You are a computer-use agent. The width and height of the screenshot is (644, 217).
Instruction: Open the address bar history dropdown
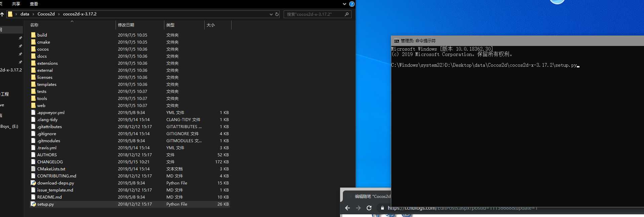coord(271,14)
